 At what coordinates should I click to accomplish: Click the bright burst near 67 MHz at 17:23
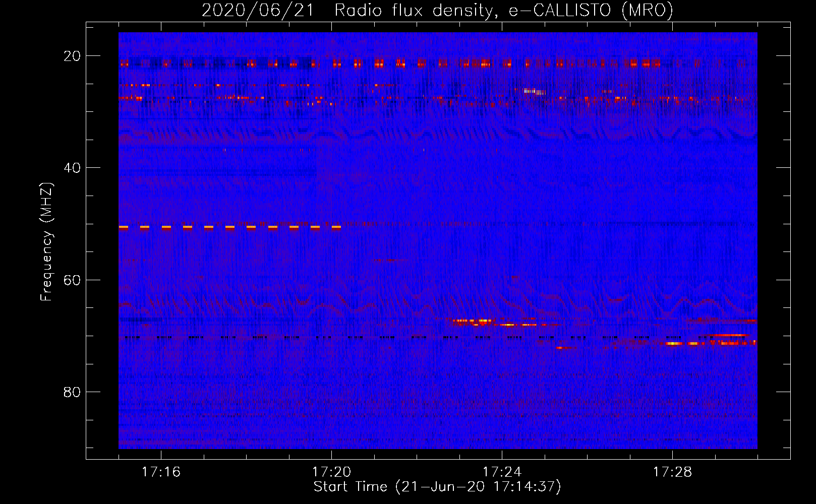tap(474, 321)
